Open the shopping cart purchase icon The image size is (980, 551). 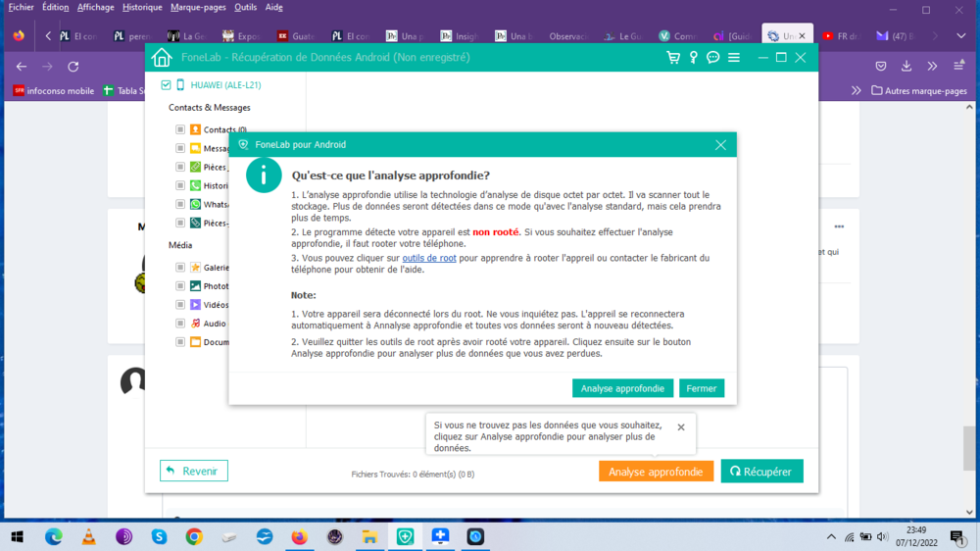(673, 58)
